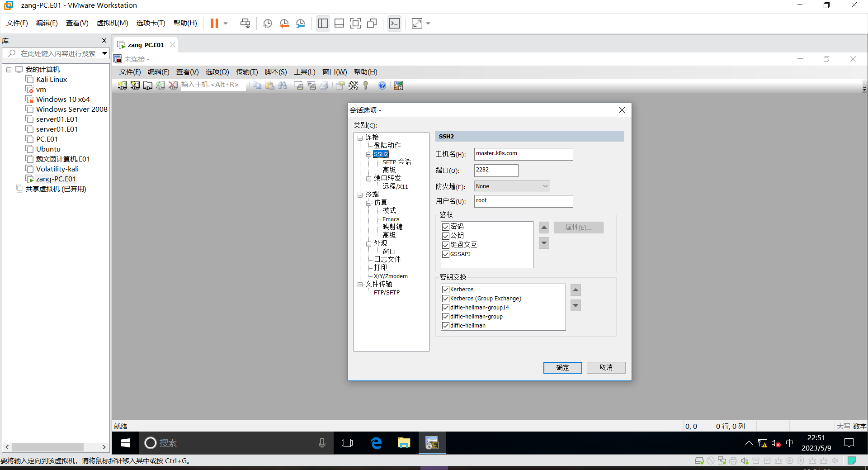Open the snapshot manager wrench clock icon
Image resolution: width=868 pixels, height=470 pixels.
tap(301, 24)
